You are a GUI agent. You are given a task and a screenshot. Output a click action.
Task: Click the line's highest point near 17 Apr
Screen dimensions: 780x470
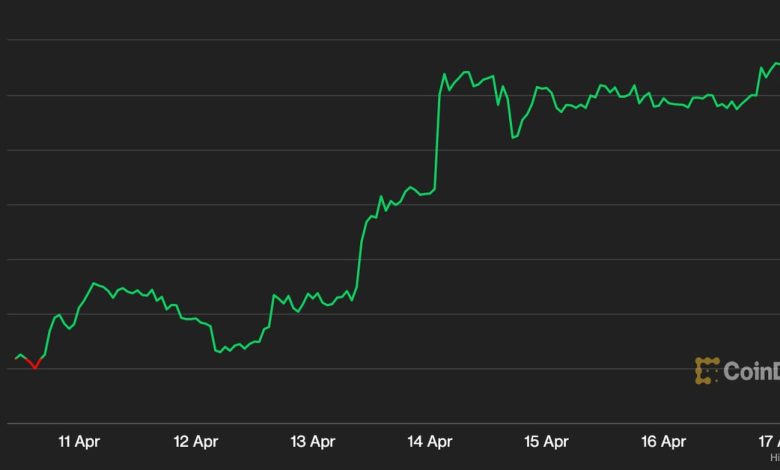(775, 64)
